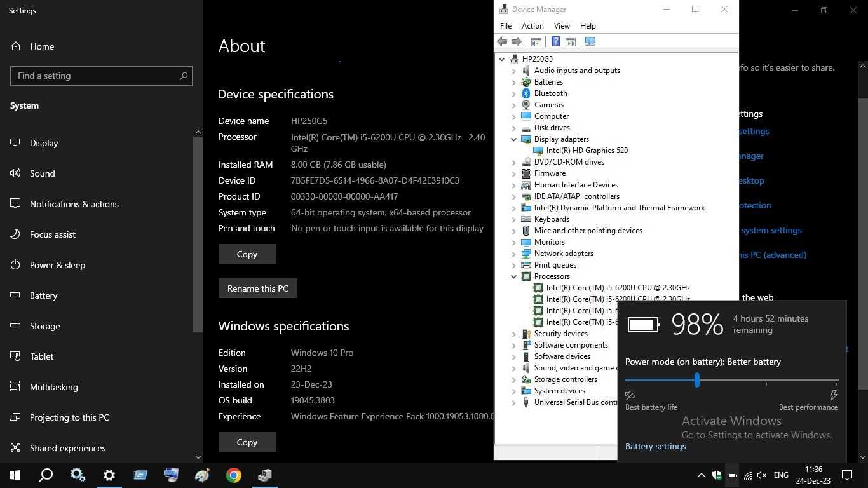Expand Mice and other pointing devices
The width and height of the screenshot is (868, 488).
click(x=513, y=231)
